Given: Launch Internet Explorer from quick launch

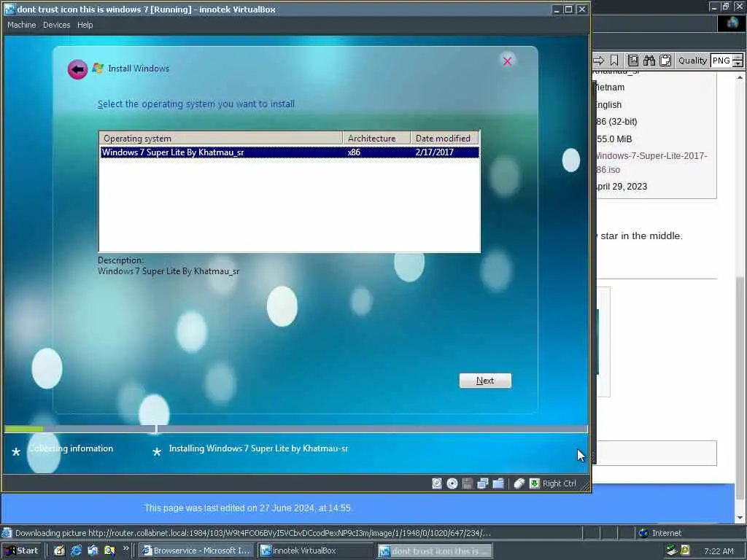Looking at the screenshot, I should coord(76,551).
